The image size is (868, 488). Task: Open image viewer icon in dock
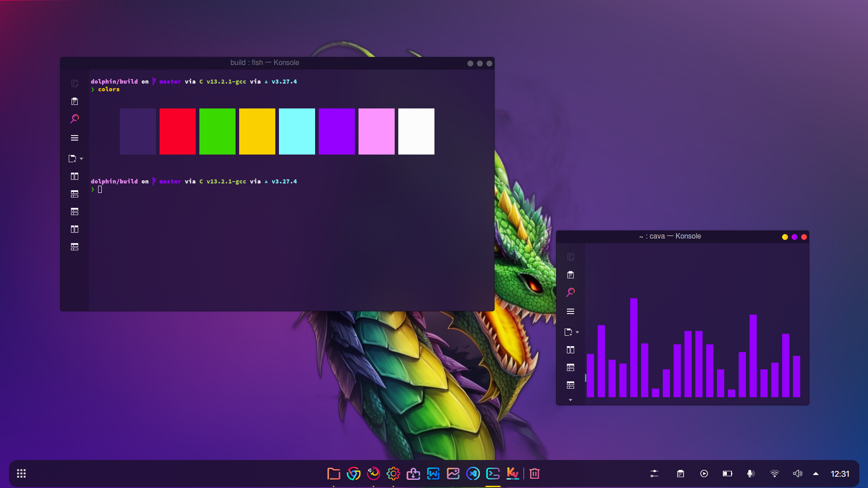(453, 474)
